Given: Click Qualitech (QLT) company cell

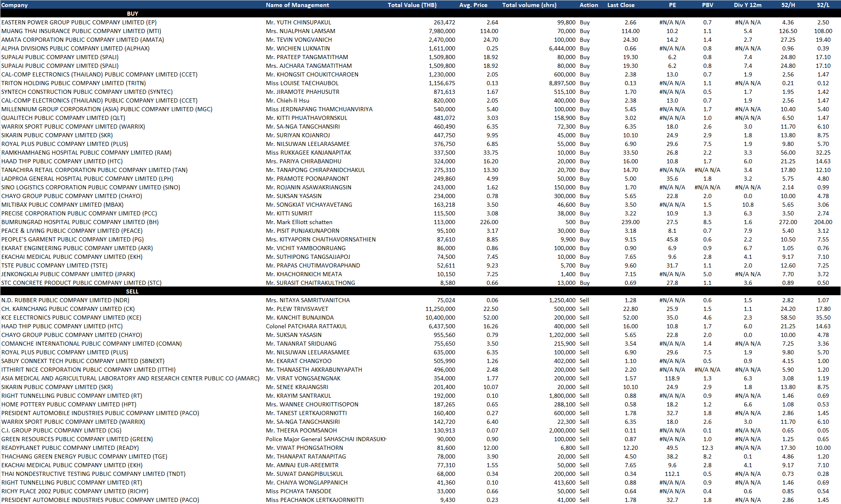Looking at the screenshot, I should [63, 118].
